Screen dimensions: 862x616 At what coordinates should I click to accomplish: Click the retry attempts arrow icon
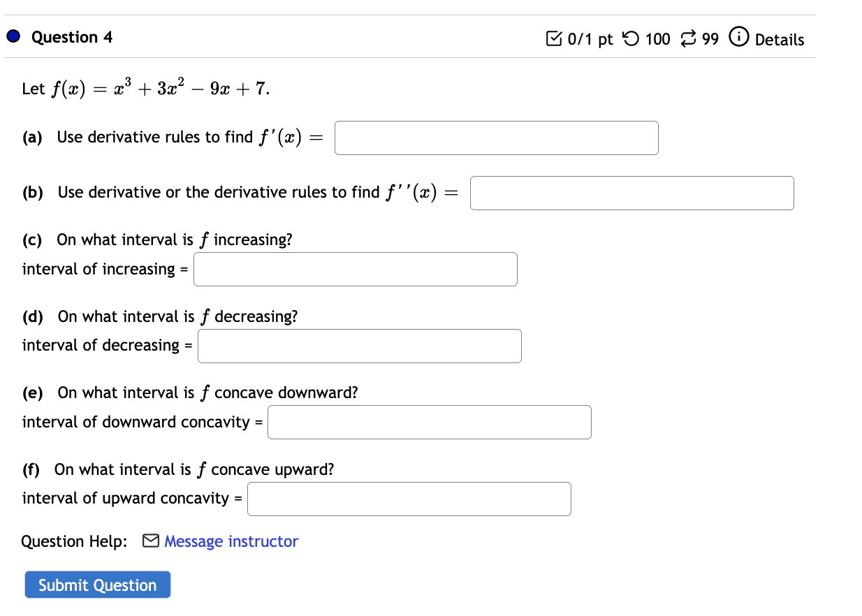pyautogui.click(x=629, y=39)
